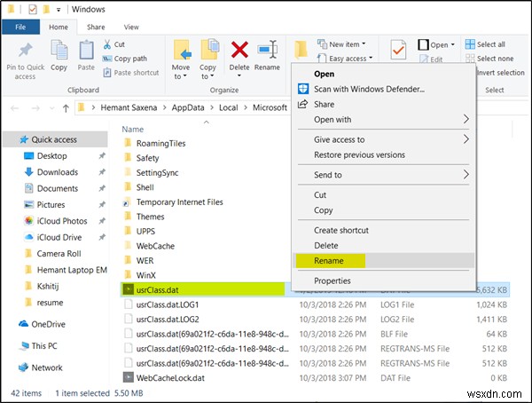This screenshot has height=403, width=532.
Task: Switch to the Share tab
Action: pyautogui.click(x=96, y=27)
